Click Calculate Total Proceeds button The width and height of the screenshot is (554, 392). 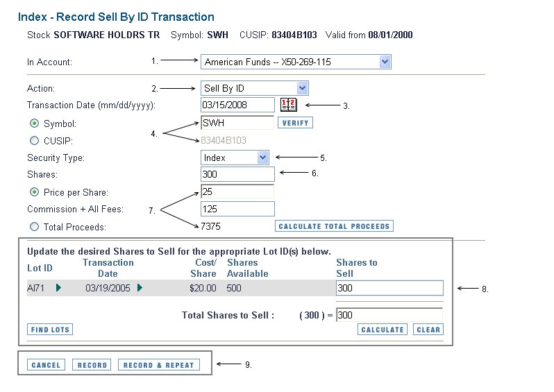(334, 226)
